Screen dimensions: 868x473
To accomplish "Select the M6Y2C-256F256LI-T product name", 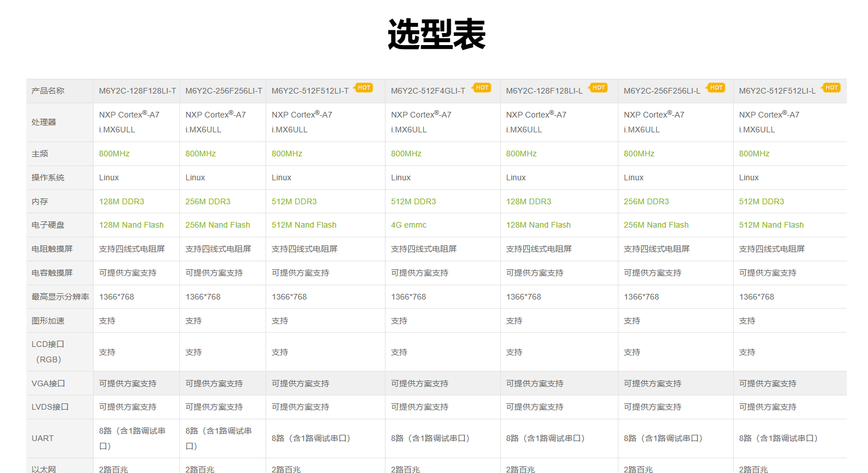I will 223,91.
